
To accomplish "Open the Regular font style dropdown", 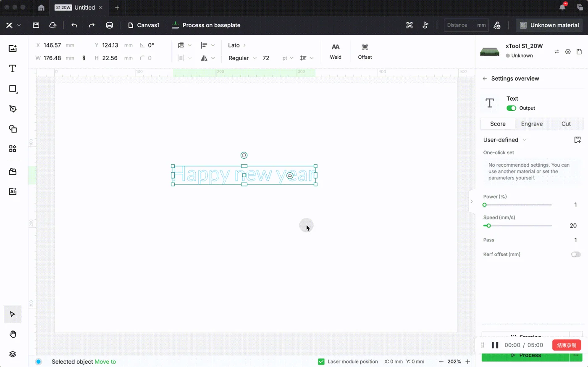I will click(x=242, y=58).
